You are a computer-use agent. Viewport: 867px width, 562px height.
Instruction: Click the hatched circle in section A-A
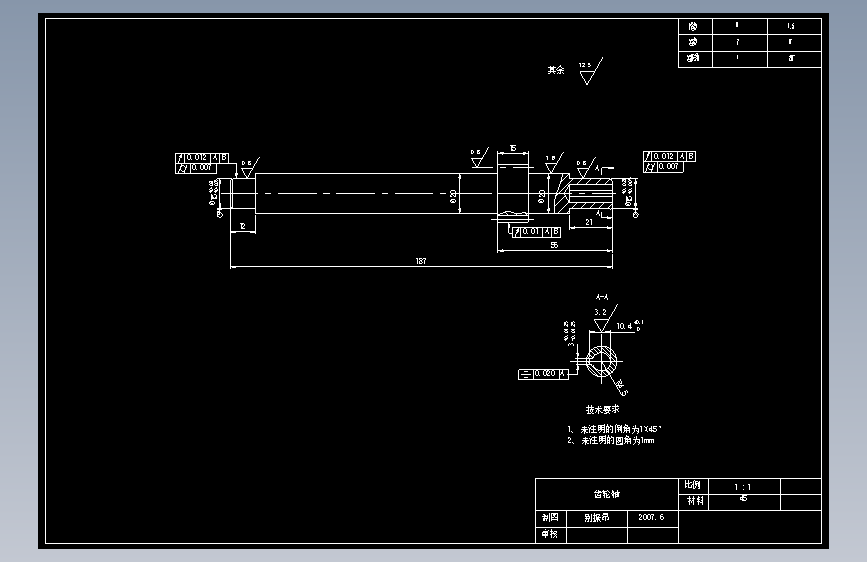602,362
